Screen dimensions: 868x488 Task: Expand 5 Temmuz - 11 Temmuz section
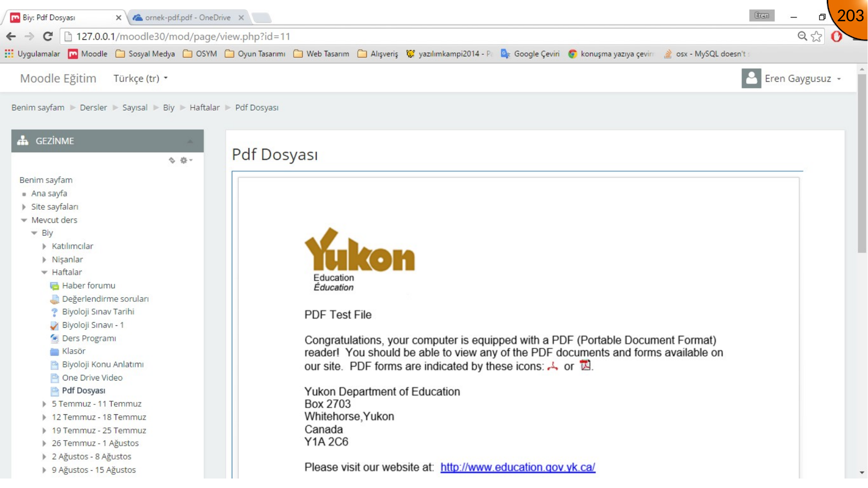pos(44,404)
